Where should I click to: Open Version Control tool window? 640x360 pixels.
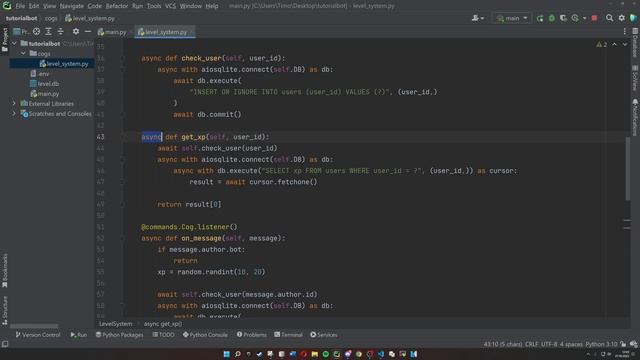[38, 335]
